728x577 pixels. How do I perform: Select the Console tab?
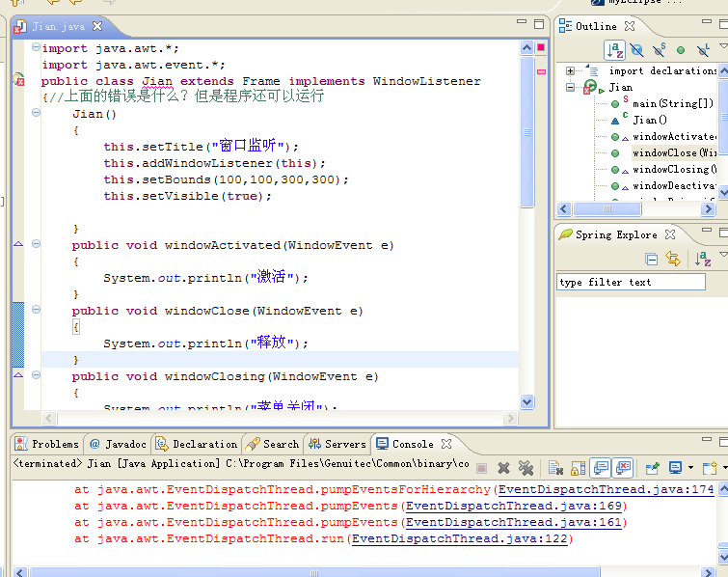404,444
